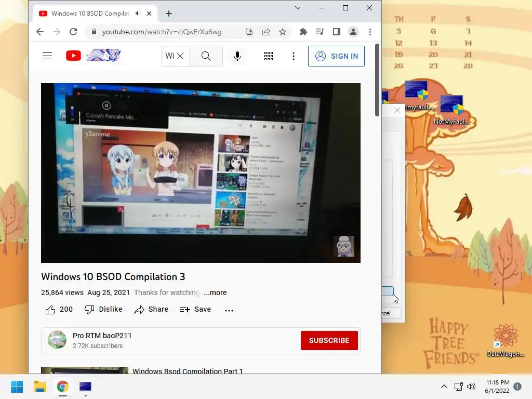This screenshot has width=532, height=399.
Task: Save the video to a playlist
Action: click(x=195, y=310)
